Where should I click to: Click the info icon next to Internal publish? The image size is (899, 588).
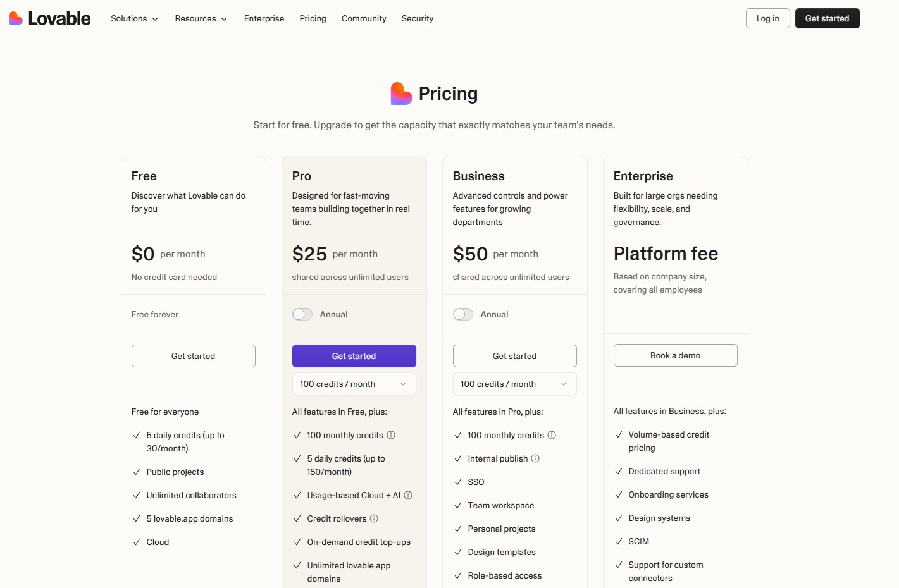[535, 458]
